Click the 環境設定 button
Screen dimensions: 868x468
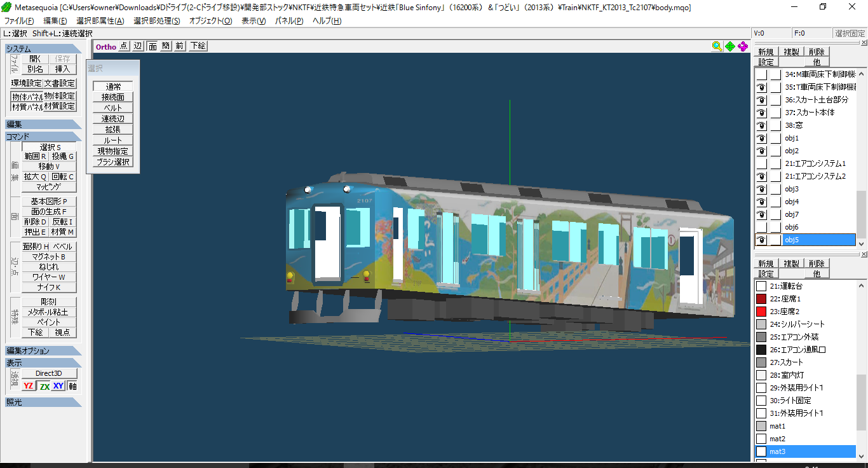[27, 83]
